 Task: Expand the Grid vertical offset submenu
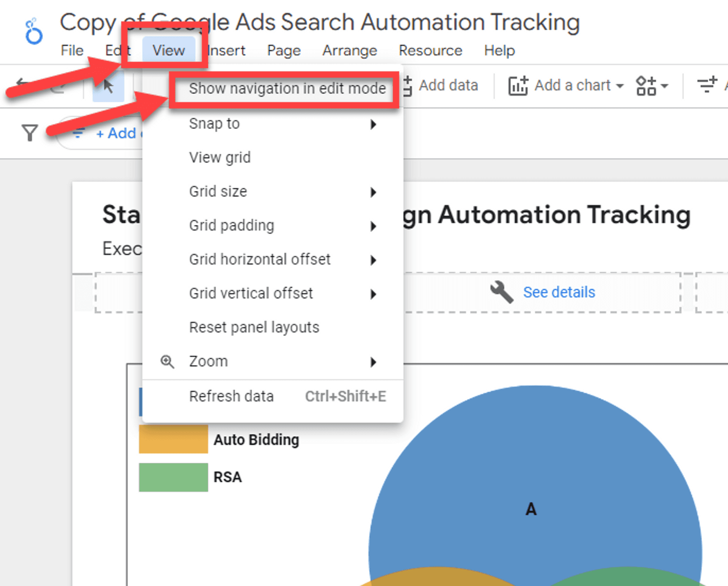[273, 294]
